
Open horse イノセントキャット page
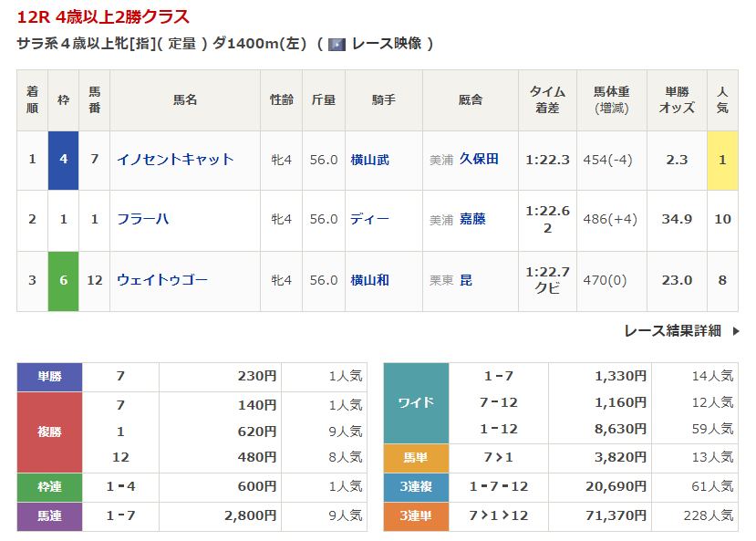pyautogui.click(x=175, y=160)
